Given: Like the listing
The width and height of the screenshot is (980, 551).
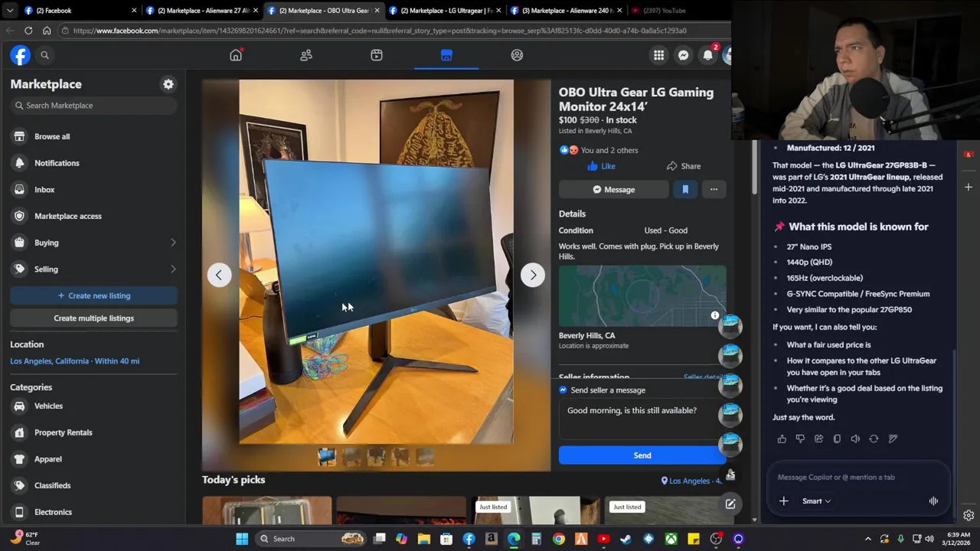Looking at the screenshot, I should pos(601,166).
